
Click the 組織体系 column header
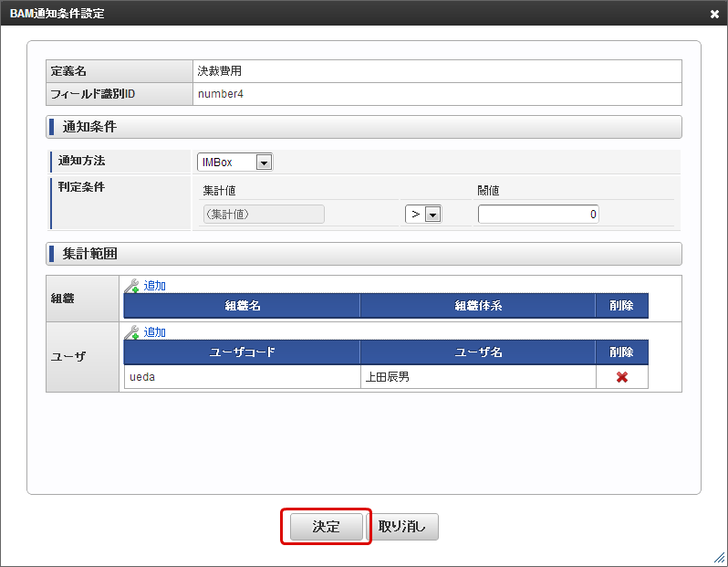pos(478,305)
